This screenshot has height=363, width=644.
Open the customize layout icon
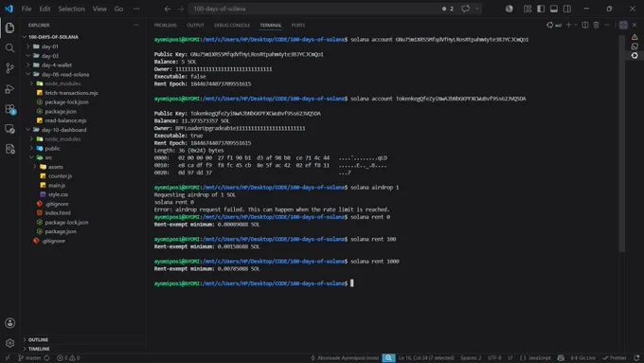point(528,9)
